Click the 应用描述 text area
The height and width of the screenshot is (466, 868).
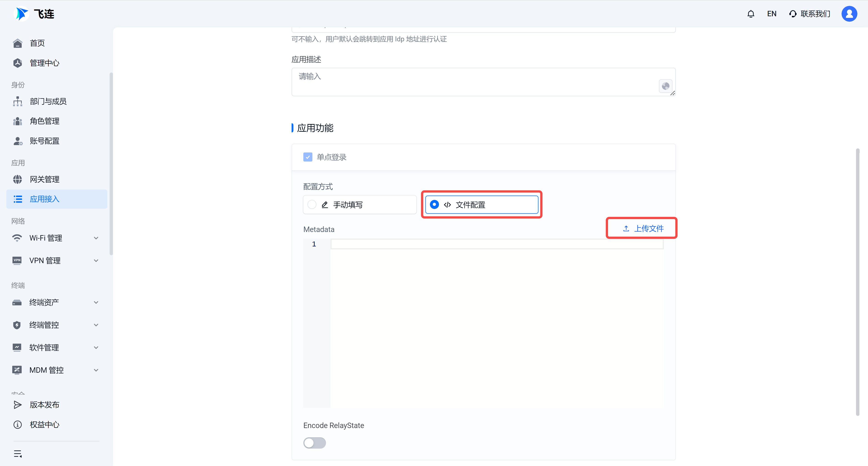(x=483, y=82)
